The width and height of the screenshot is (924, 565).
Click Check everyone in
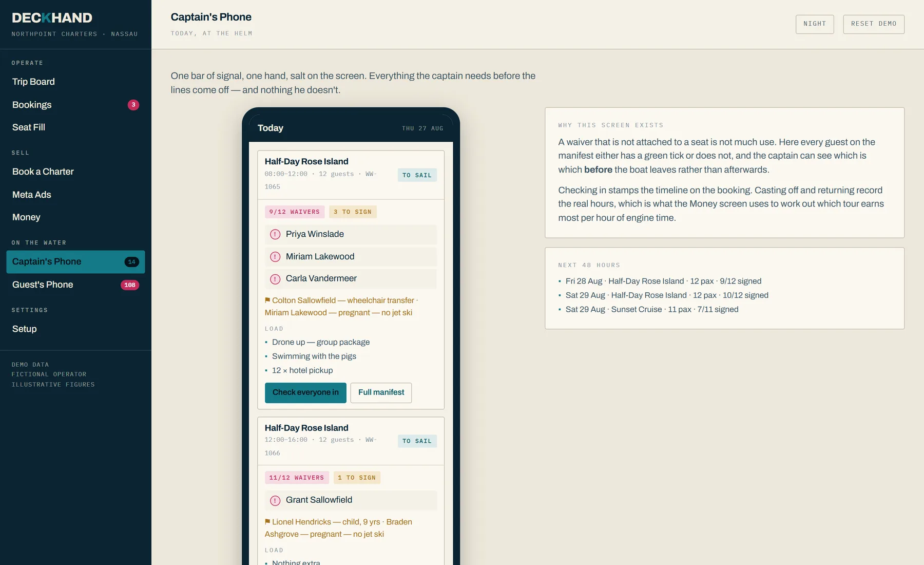(x=305, y=392)
